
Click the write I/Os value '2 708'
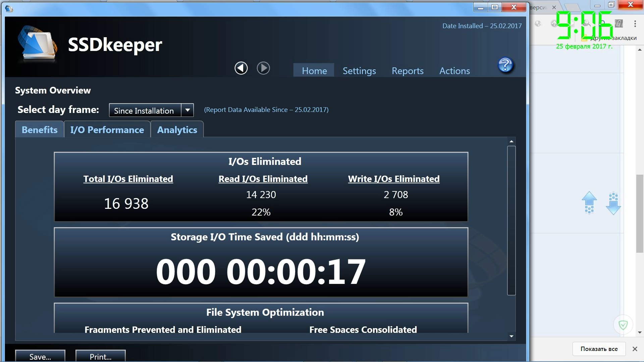[x=396, y=195]
